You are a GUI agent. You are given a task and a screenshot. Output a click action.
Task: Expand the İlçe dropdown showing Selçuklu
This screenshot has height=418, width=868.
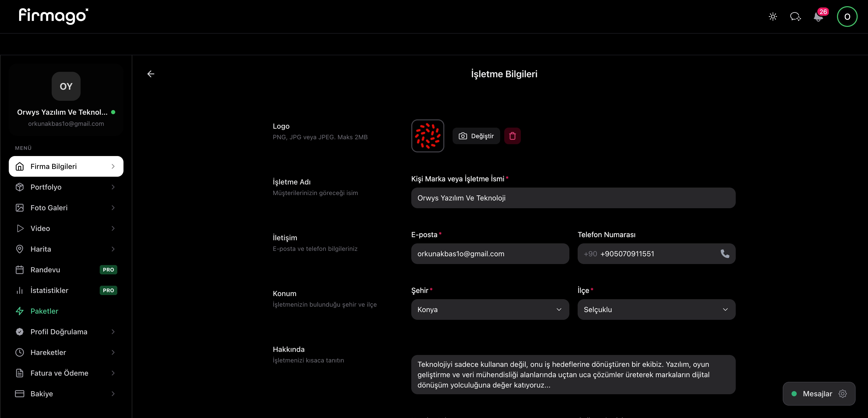656,309
